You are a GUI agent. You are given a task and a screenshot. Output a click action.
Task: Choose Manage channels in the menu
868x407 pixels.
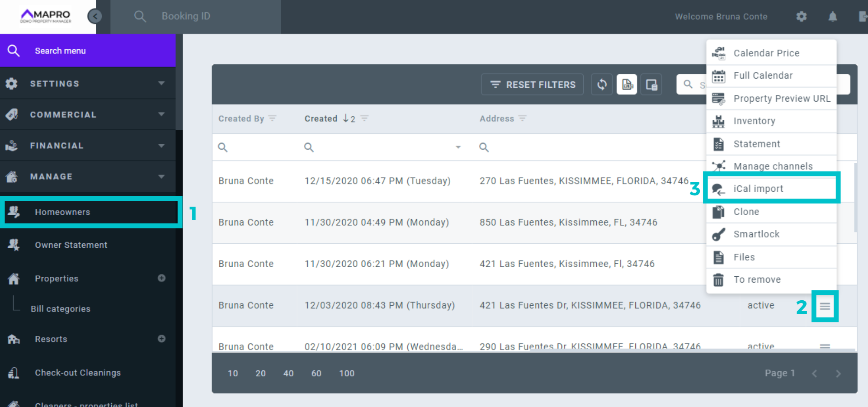click(x=773, y=166)
